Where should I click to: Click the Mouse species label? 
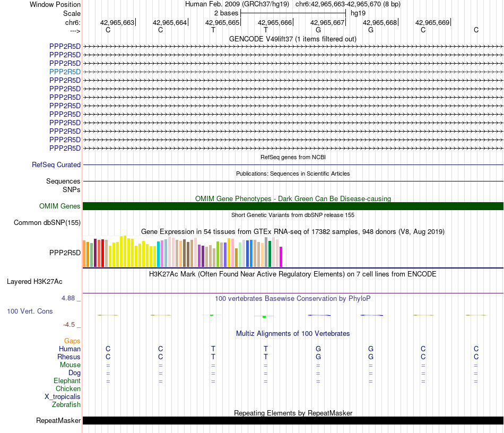70,365
